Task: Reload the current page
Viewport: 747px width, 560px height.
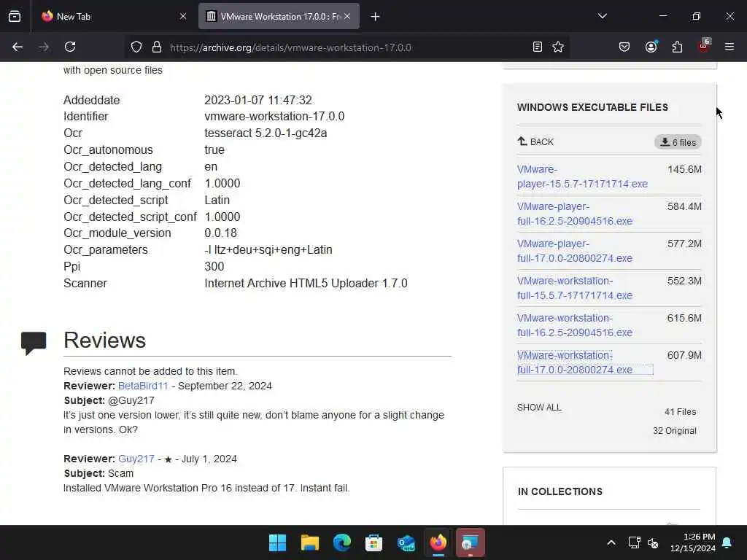Action: [70, 47]
